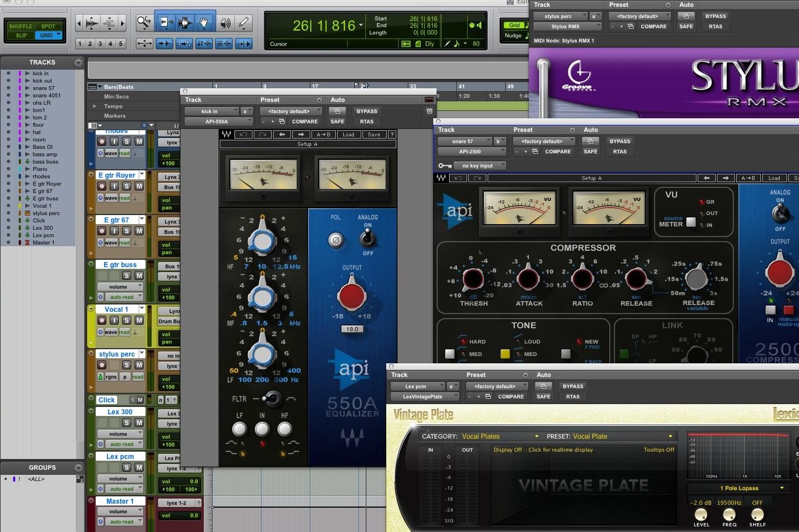
Task: Click the Zoom Toggle crosshair icon
Action: [x=144, y=43]
